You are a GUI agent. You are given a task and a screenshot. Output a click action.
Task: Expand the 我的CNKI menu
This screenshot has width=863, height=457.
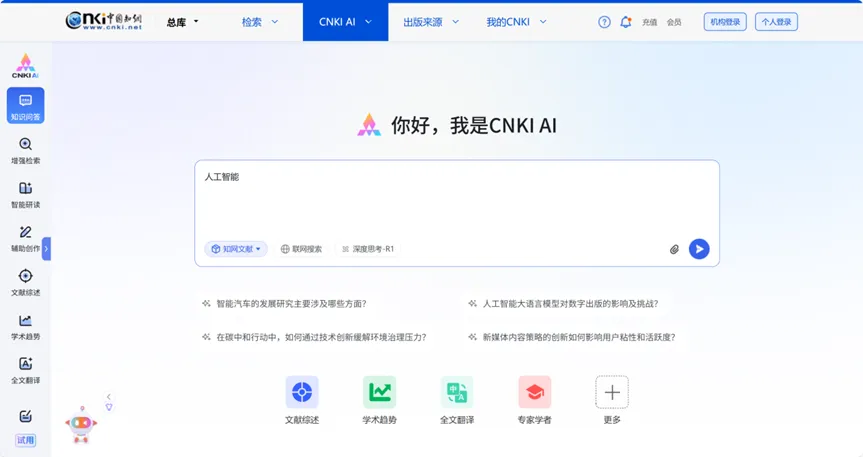pos(516,22)
